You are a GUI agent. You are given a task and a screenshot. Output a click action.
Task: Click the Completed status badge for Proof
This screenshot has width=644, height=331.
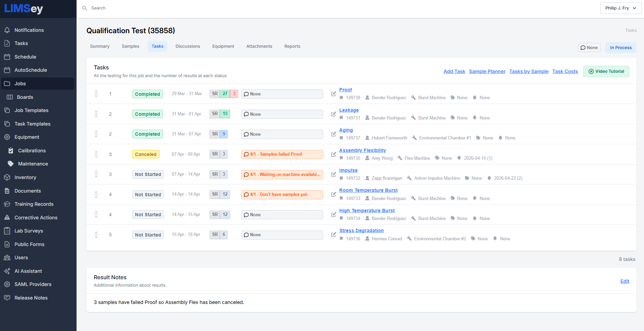147,94
